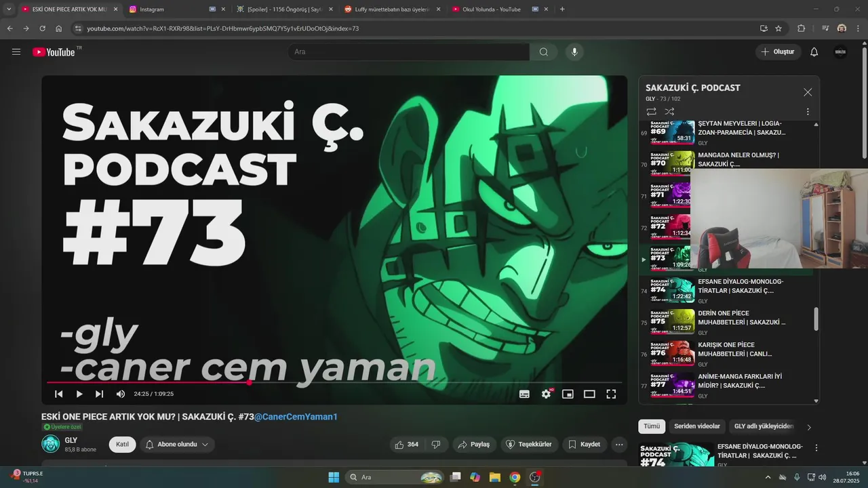
Task: Open playlist video #69 Şeytan Meyveleri
Action: pos(726,133)
